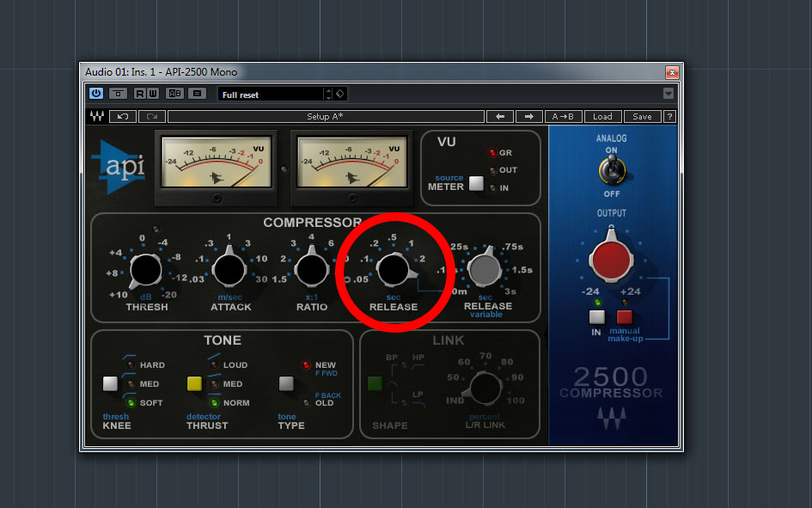Click the red Output gain knob
This screenshot has height=508, width=812.
(x=611, y=259)
